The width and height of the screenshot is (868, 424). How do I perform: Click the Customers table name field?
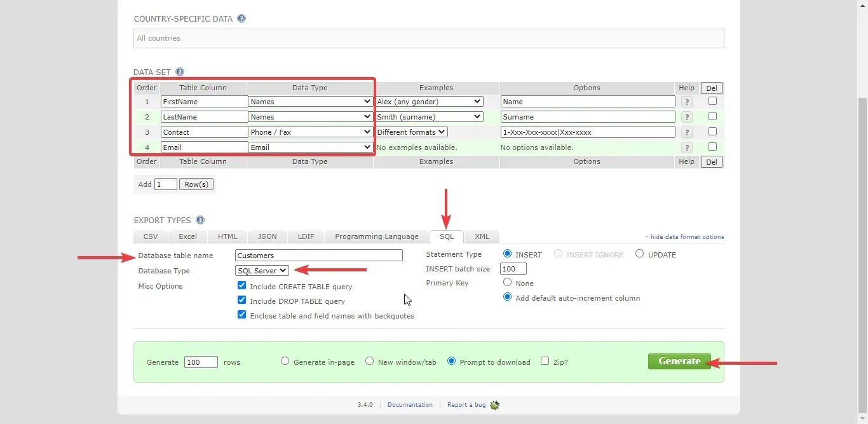[318, 255]
